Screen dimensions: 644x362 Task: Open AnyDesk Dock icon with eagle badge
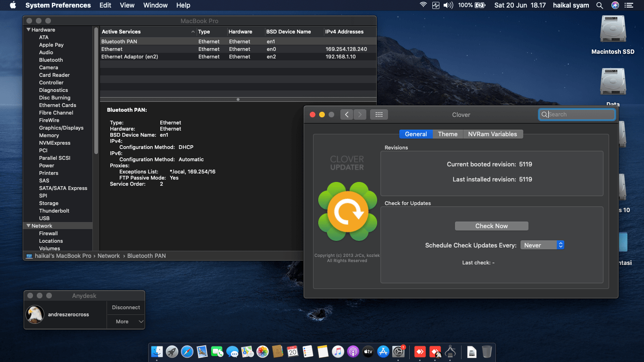[435, 352]
